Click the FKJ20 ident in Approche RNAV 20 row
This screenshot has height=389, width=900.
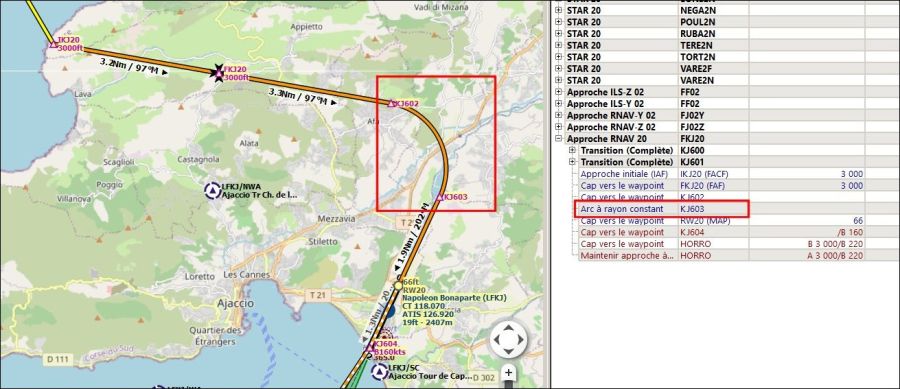[712, 139]
